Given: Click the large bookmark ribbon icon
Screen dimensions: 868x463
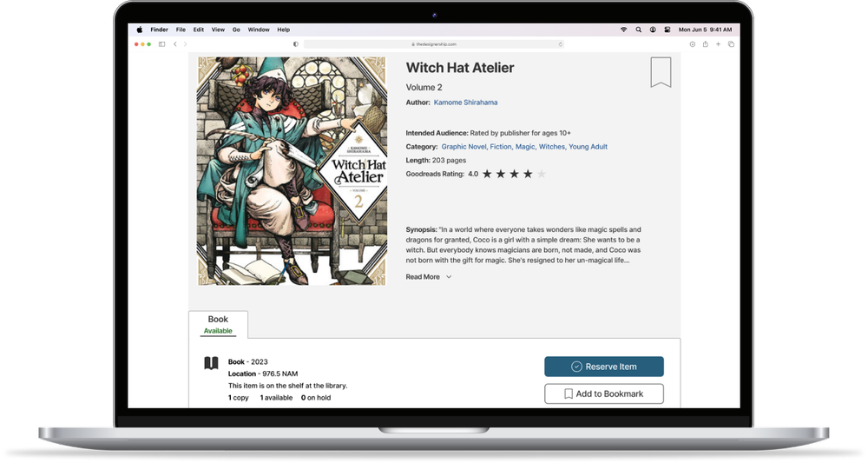Looking at the screenshot, I should (x=661, y=72).
